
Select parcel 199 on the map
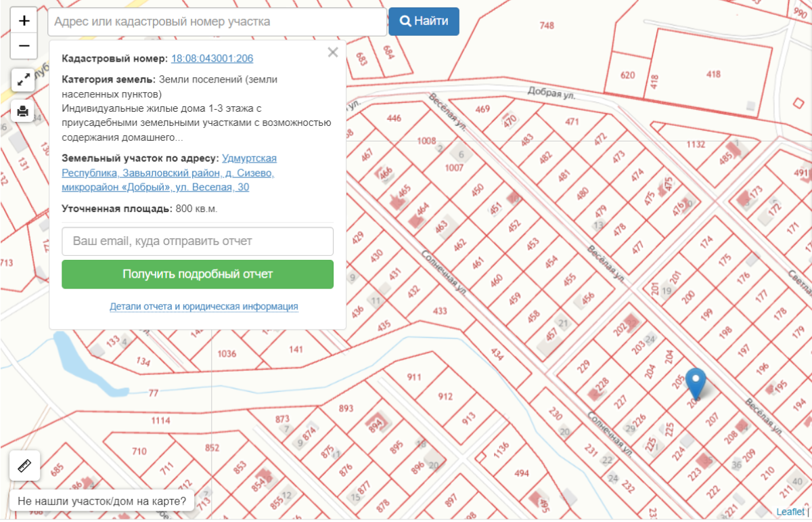706,315
